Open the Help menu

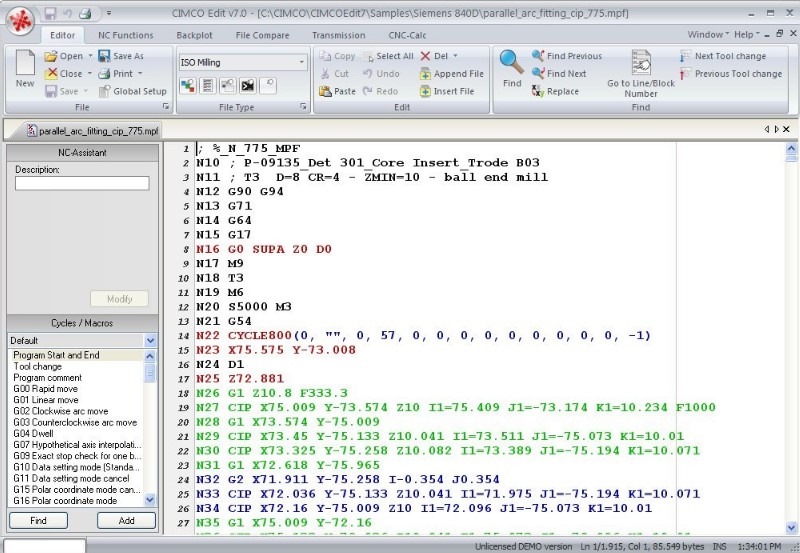pos(746,34)
